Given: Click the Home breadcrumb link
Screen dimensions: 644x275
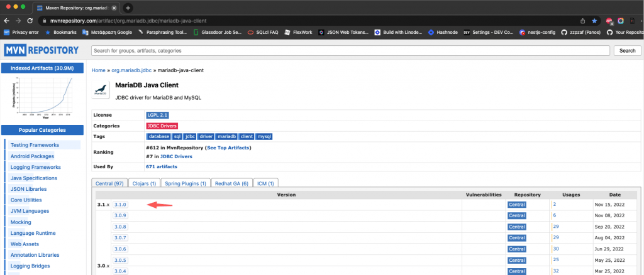Looking at the screenshot, I should click(99, 70).
